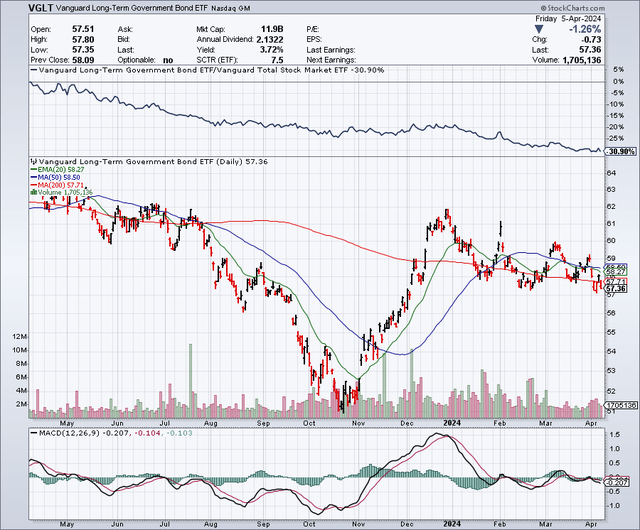Click the 'Ask:' label
Viewport: 640px width, 530px height.
[x=125, y=29]
